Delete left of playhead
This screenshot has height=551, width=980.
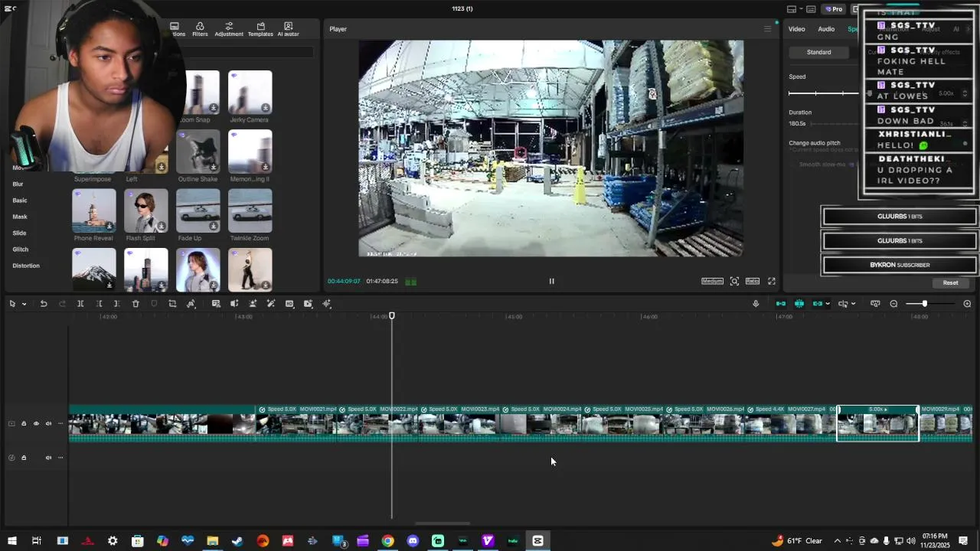[x=99, y=304]
